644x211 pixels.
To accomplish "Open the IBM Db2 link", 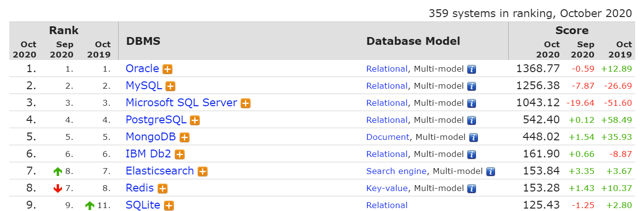I will tap(148, 154).
